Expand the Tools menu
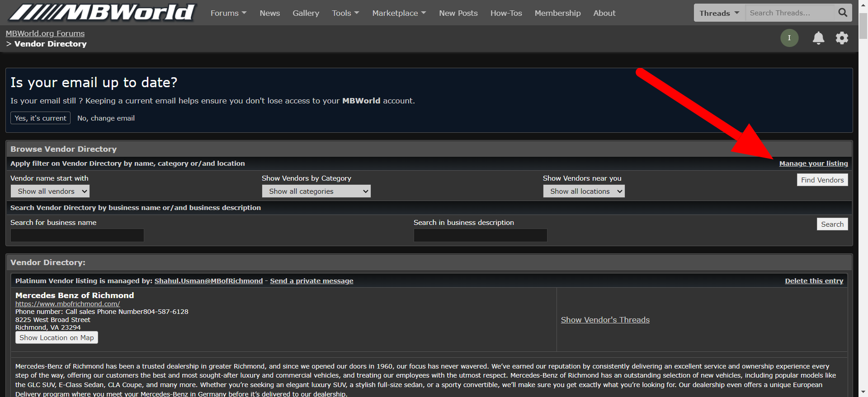Viewport: 868px width, 397px height. [x=345, y=13]
